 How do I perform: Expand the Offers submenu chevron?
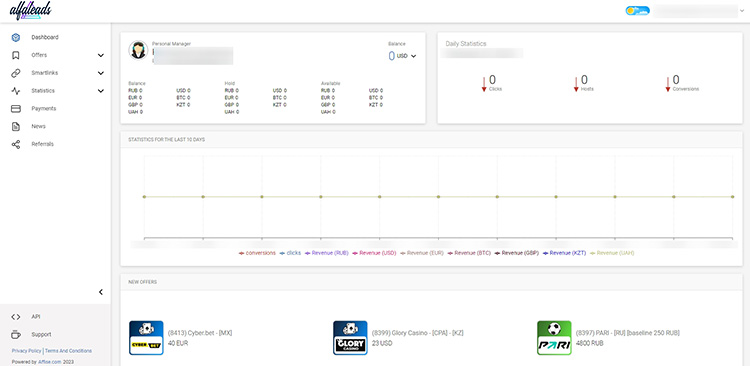click(101, 55)
